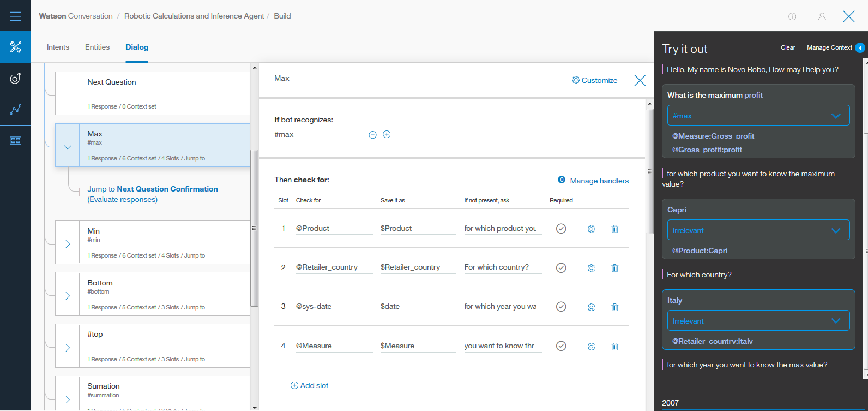Open the Improve sidebar icon
The image size is (868, 411).
(15, 78)
